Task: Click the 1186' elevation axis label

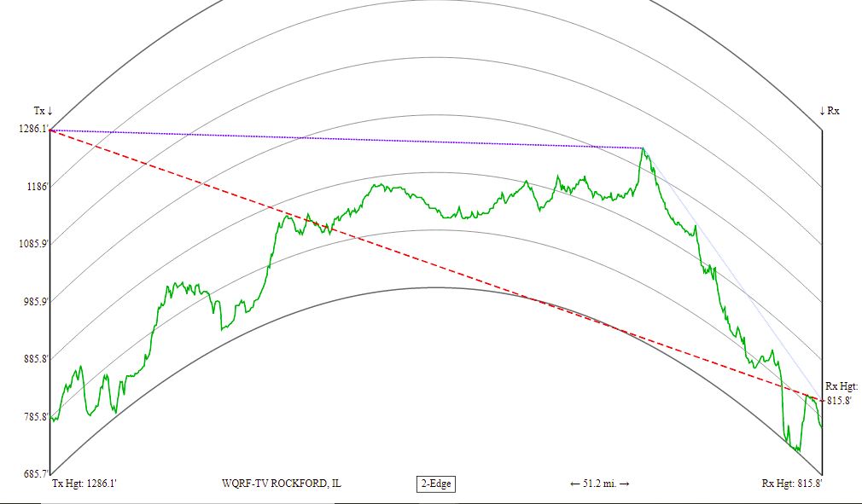Action: click(x=38, y=186)
